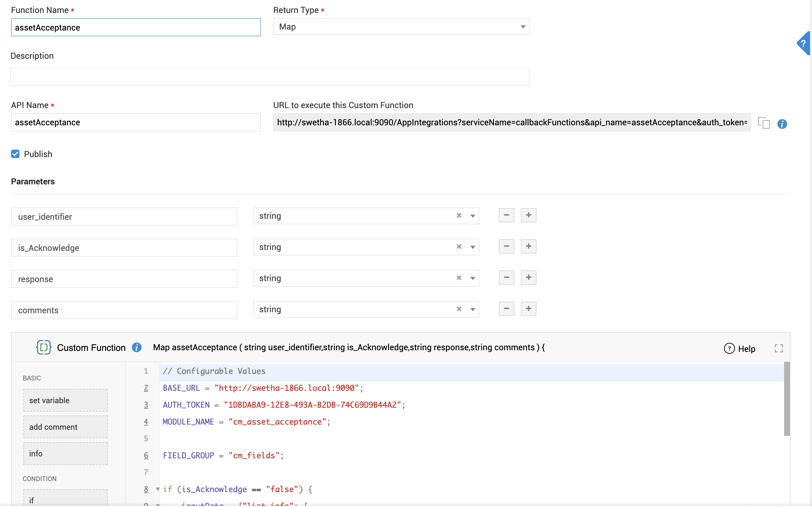Open the Return Type dropdown
The width and height of the screenshot is (812, 507).
(x=401, y=27)
